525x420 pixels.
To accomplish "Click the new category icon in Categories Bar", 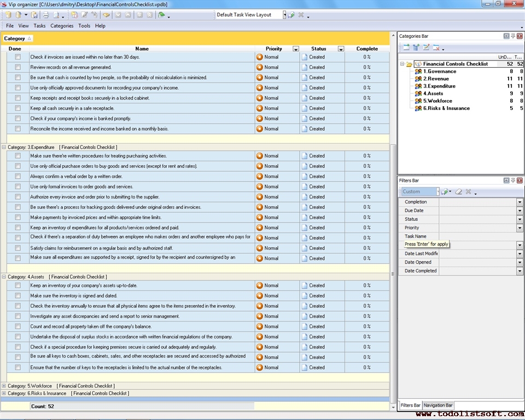I will pos(406,48).
